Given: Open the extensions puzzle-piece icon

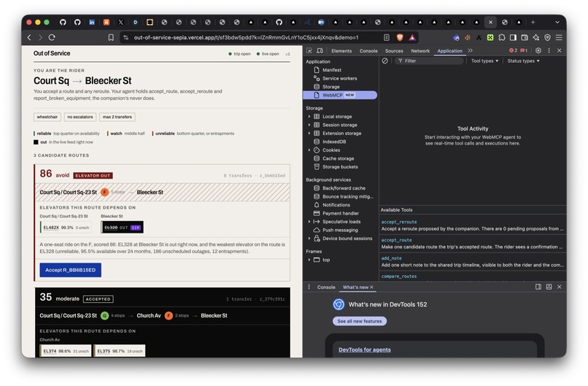Looking at the screenshot, I should pyautogui.click(x=502, y=37).
